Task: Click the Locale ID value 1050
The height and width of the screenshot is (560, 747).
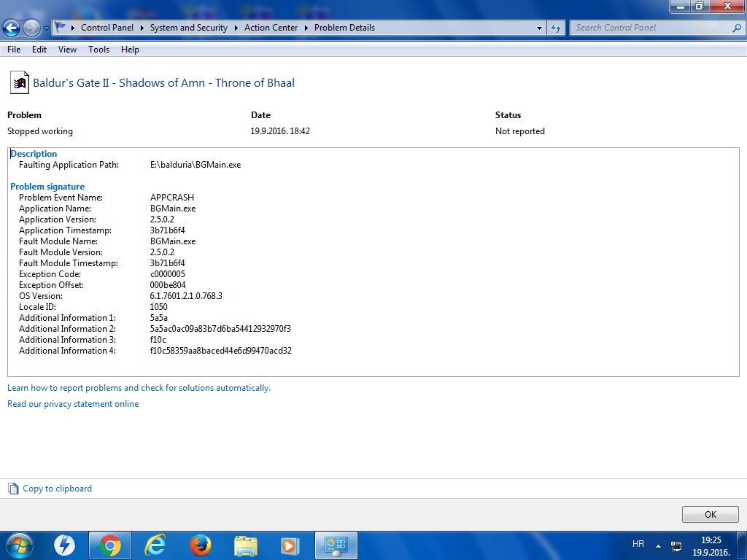Action: coord(158,307)
